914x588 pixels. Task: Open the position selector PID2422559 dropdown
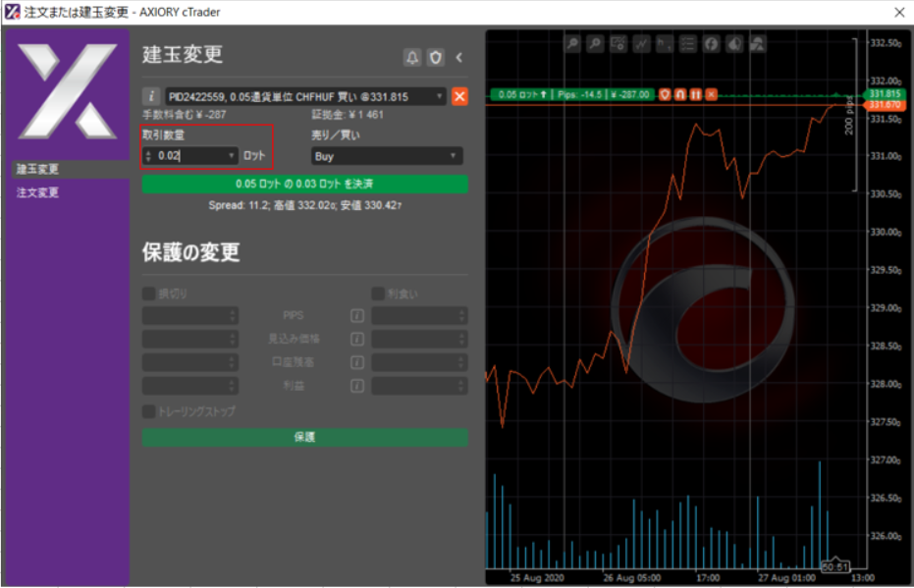click(x=306, y=96)
